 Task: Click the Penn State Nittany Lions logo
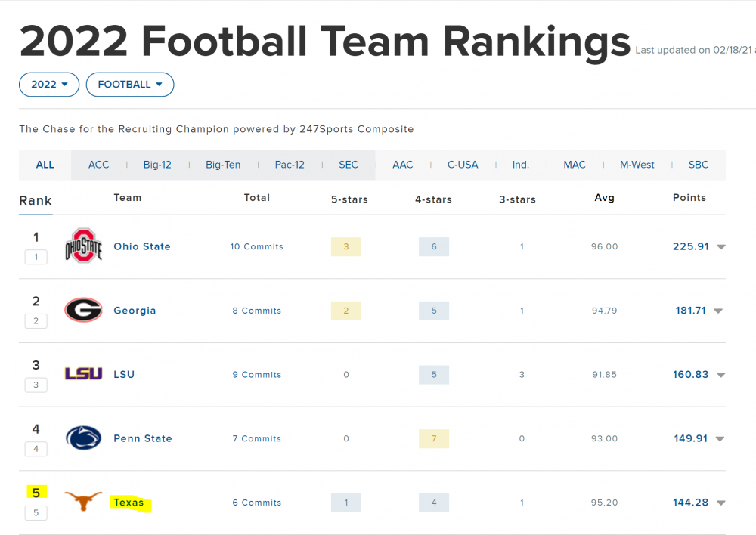click(83, 438)
